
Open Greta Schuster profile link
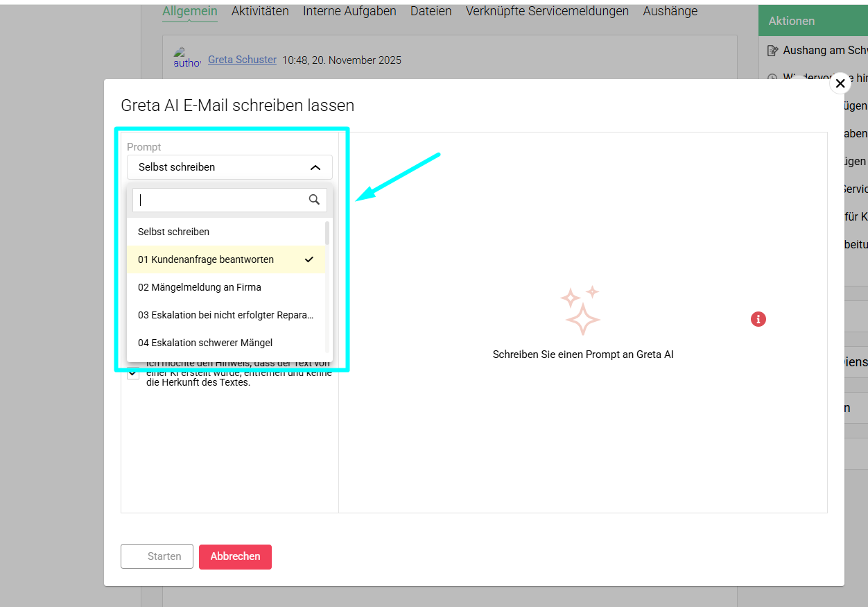[x=242, y=60]
